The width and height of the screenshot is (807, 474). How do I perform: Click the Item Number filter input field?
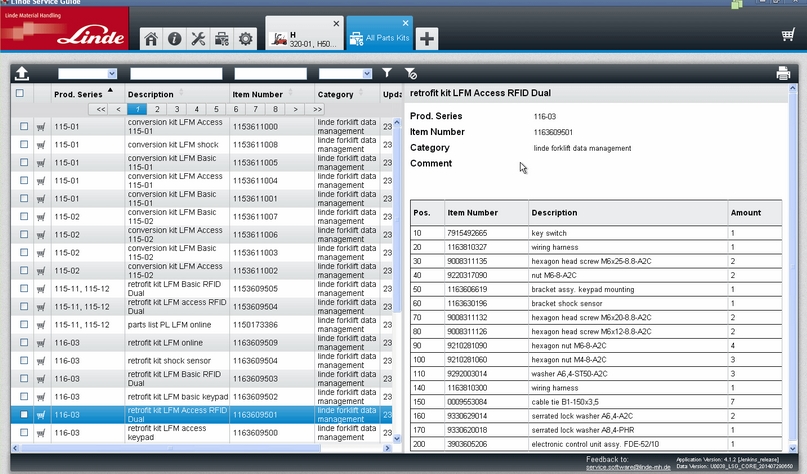pyautogui.click(x=270, y=74)
